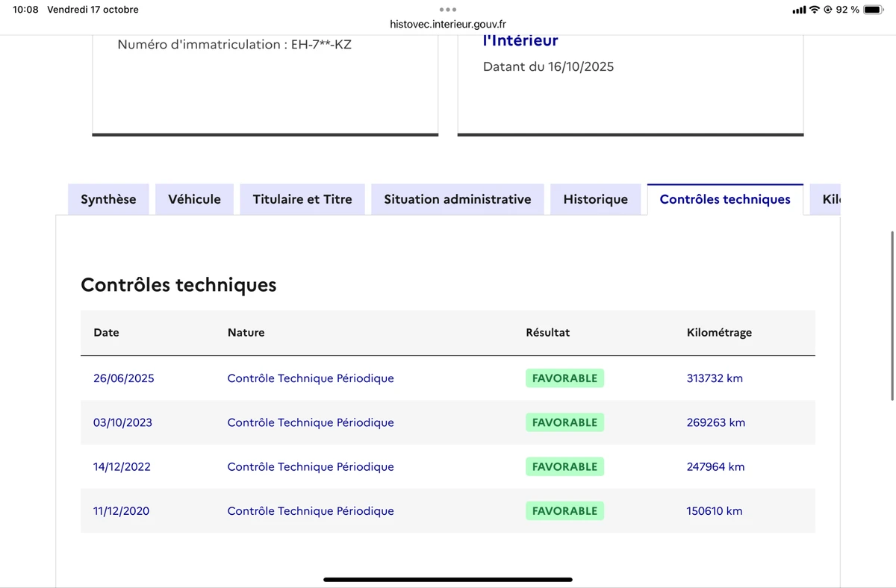Tap the Wi-Fi status icon
This screenshot has width=896, height=588.
(815, 10)
